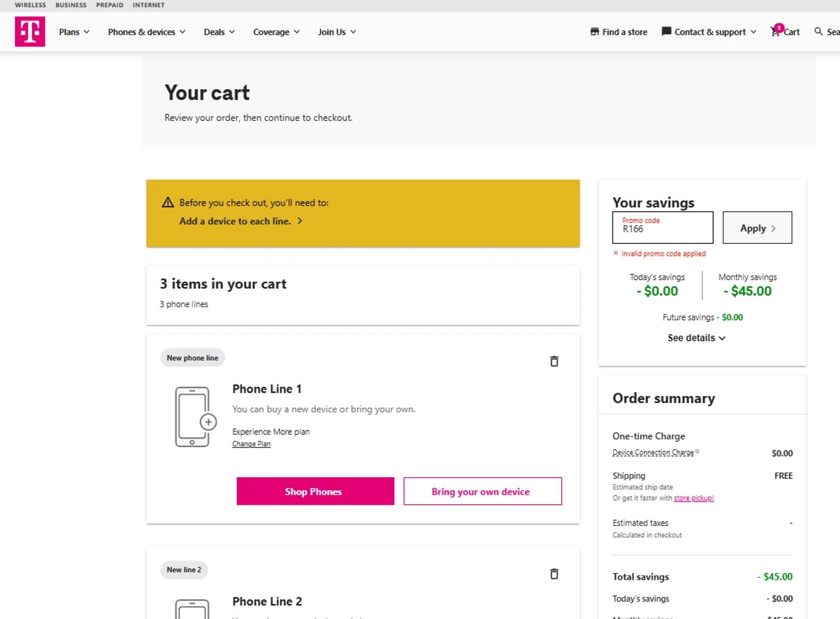Click the Monthly savings $45.00 amount
The image size is (840, 619).
[x=748, y=291]
